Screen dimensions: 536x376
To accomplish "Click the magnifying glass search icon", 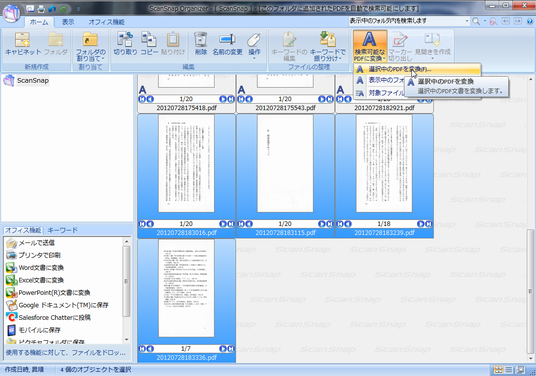I will tap(476, 22).
